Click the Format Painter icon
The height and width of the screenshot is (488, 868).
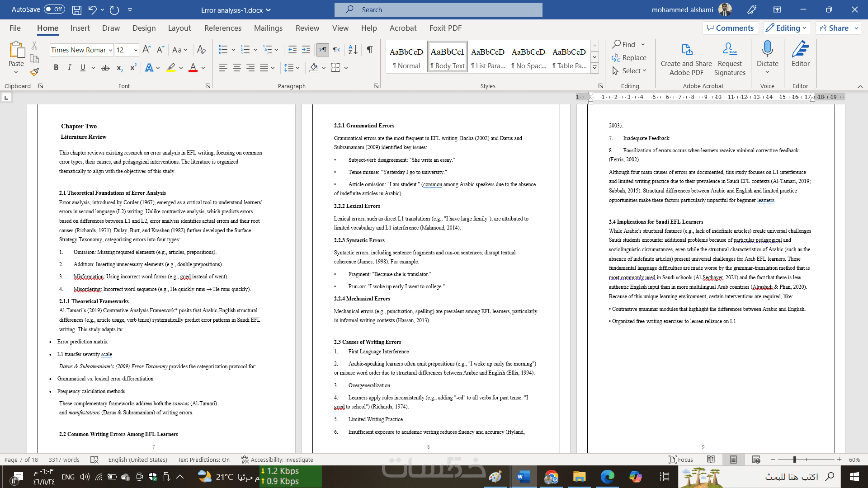click(34, 72)
